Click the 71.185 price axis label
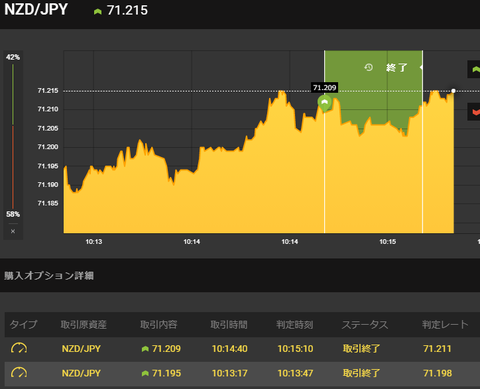Image resolution: width=480 pixels, height=389 pixels. tap(48, 203)
